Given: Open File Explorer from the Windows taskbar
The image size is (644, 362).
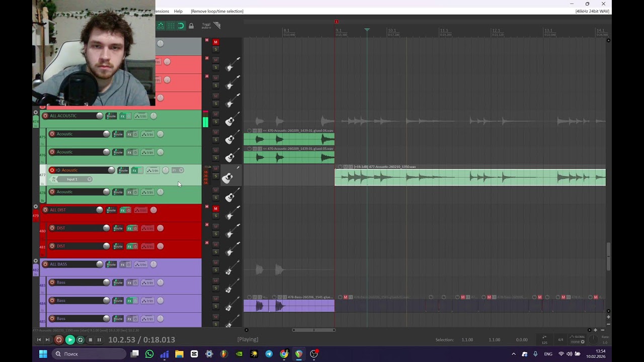Looking at the screenshot, I should coord(179,354).
